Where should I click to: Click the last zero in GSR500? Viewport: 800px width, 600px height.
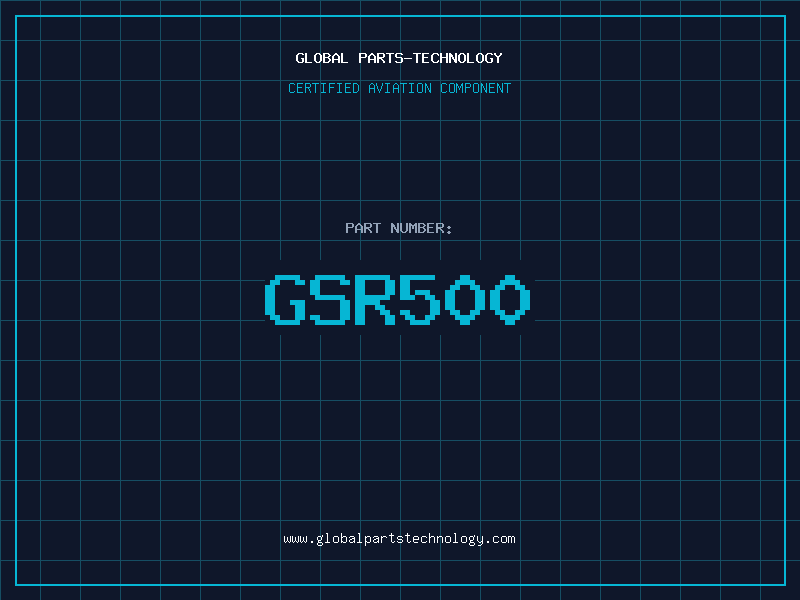coord(509,300)
